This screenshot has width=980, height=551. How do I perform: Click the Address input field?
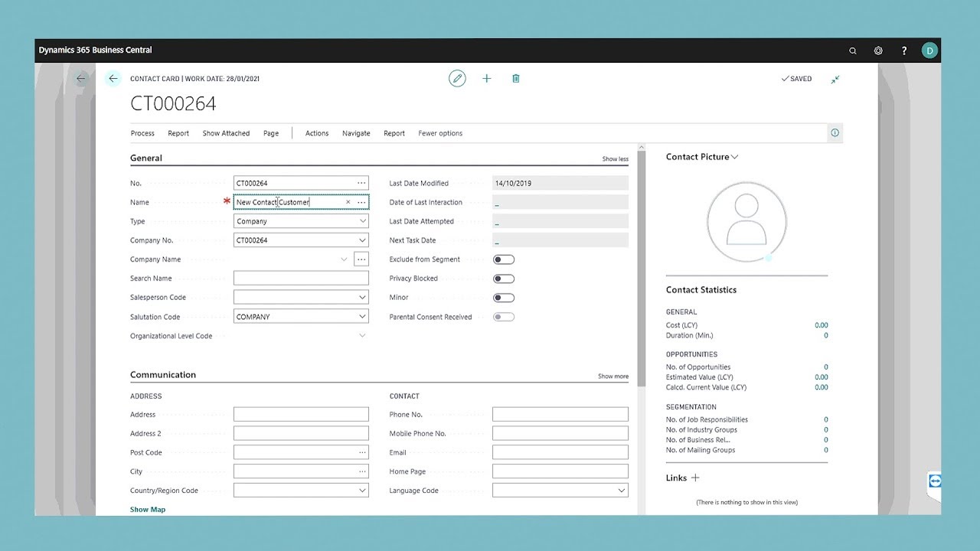(301, 414)
